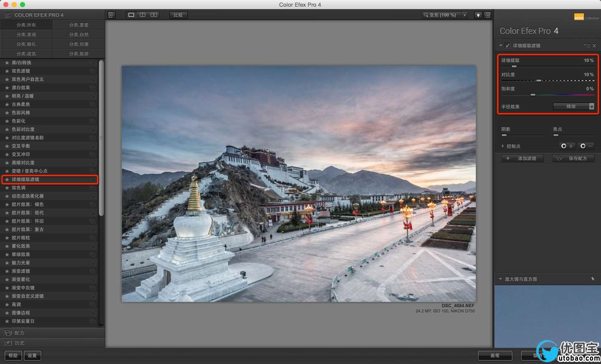Switch to 分类.婚礼 category tab
Viewport: 601px width, 364px height.
26,44
